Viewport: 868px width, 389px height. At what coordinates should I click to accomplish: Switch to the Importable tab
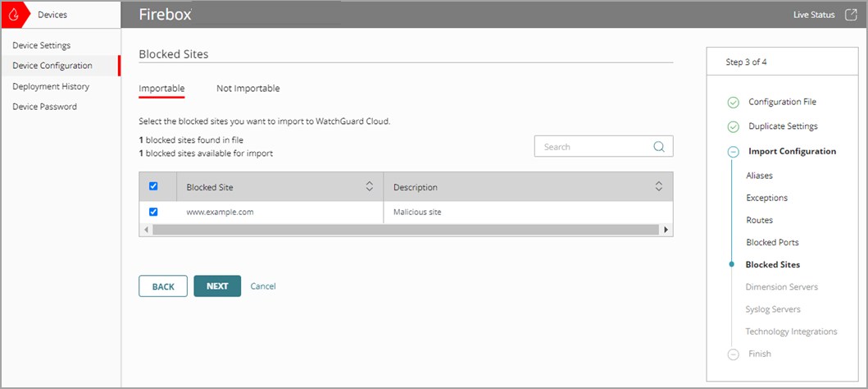point(161,88)
